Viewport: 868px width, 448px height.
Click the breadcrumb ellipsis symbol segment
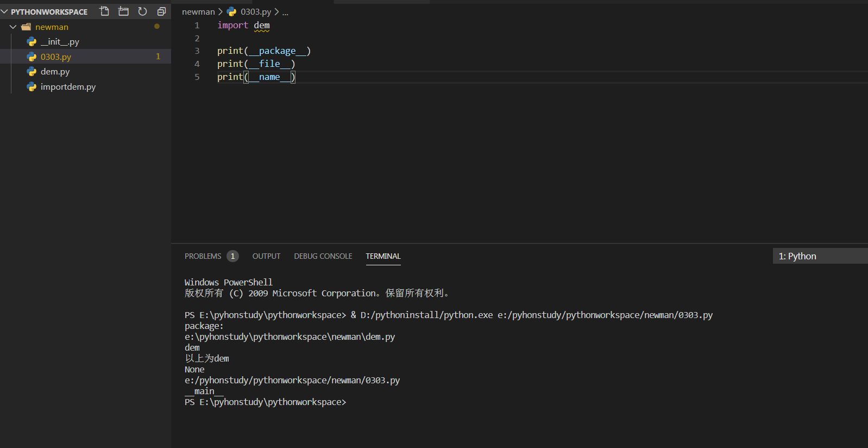click(285, 12)
